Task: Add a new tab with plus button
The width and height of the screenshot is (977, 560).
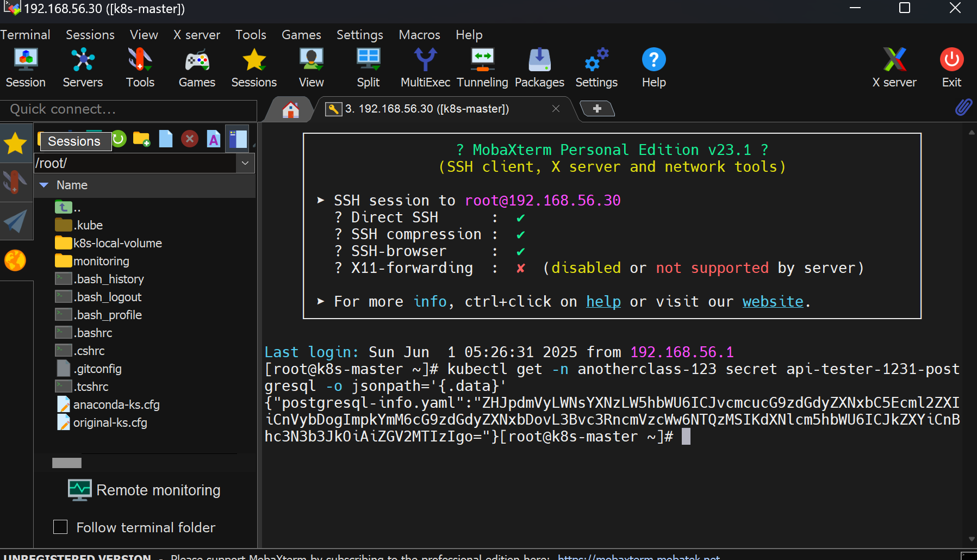Action: (x=597, y=109)
